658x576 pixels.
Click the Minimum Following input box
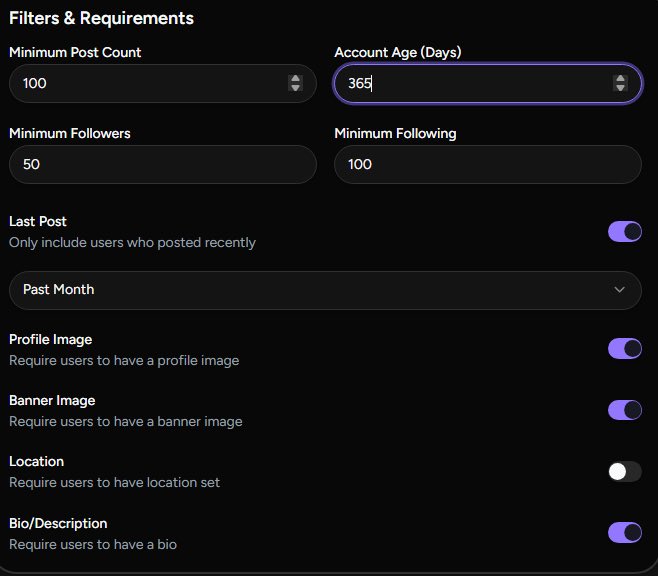(x=487, y=165)
